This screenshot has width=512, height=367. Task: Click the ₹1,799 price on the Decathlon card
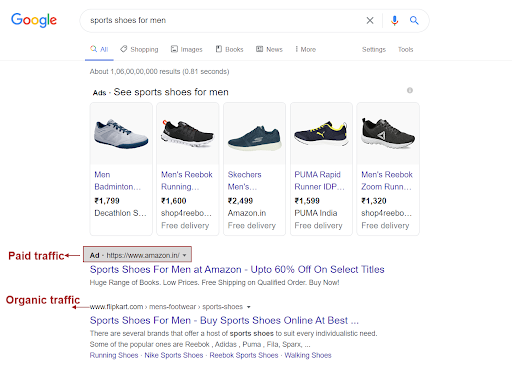107,201
